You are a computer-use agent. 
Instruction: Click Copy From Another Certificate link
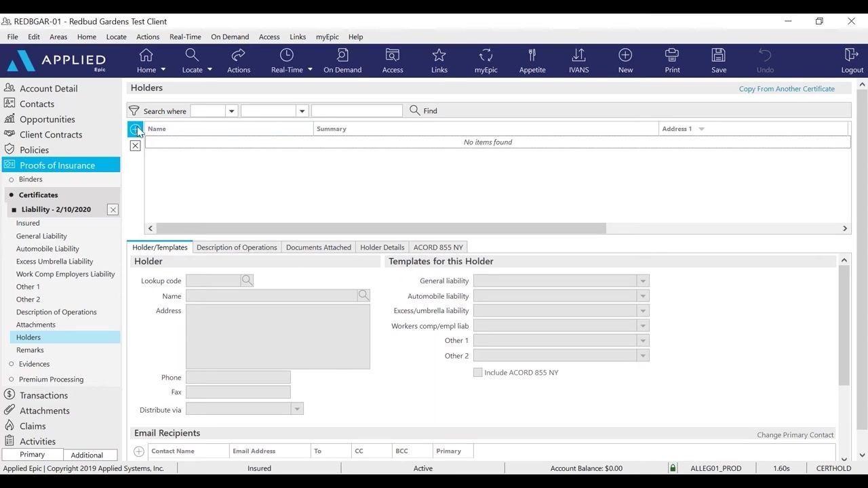click(787, 89)
